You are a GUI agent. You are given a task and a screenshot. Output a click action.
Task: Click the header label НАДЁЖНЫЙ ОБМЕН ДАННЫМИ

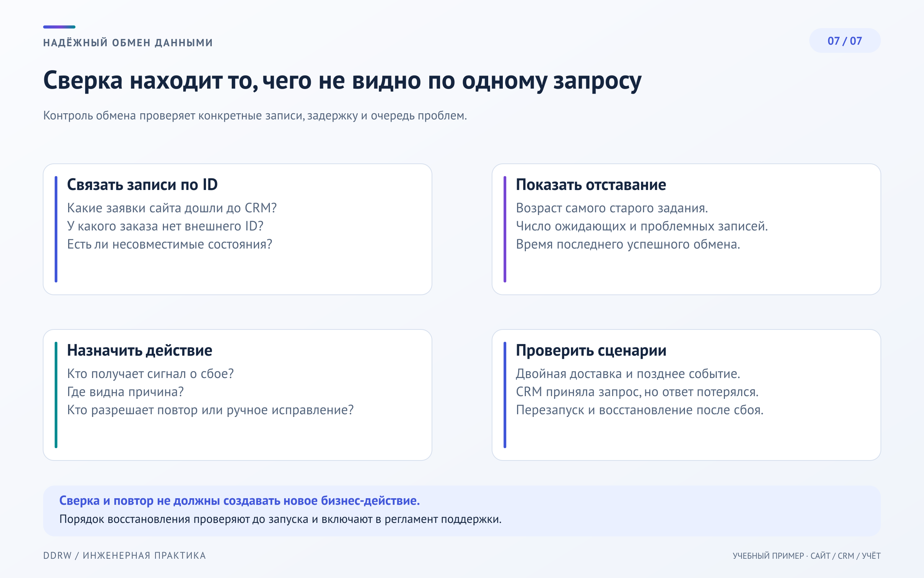pyautogui.click(x=128, y=42)
